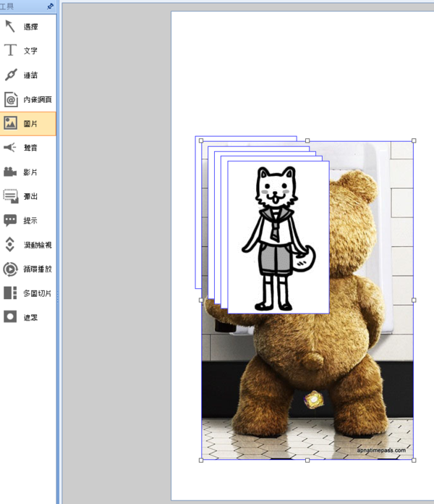Click the bear image's bottom-left resize handle

[x=201, y=459]
